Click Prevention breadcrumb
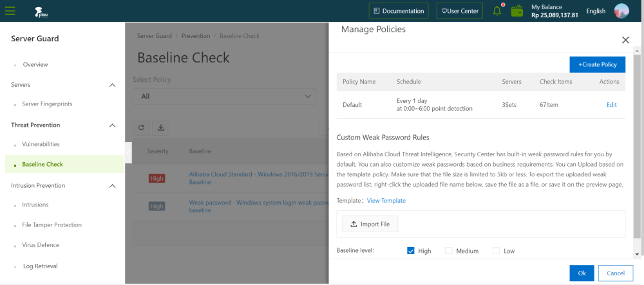Viewport: 644px width, 285px height. click(x=196, y=35)
